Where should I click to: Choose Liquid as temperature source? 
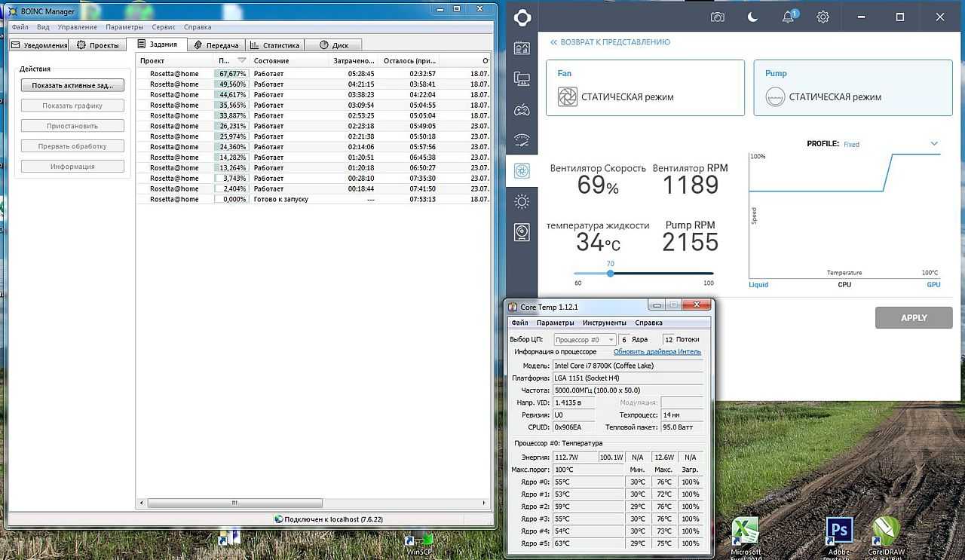point(758,284)
